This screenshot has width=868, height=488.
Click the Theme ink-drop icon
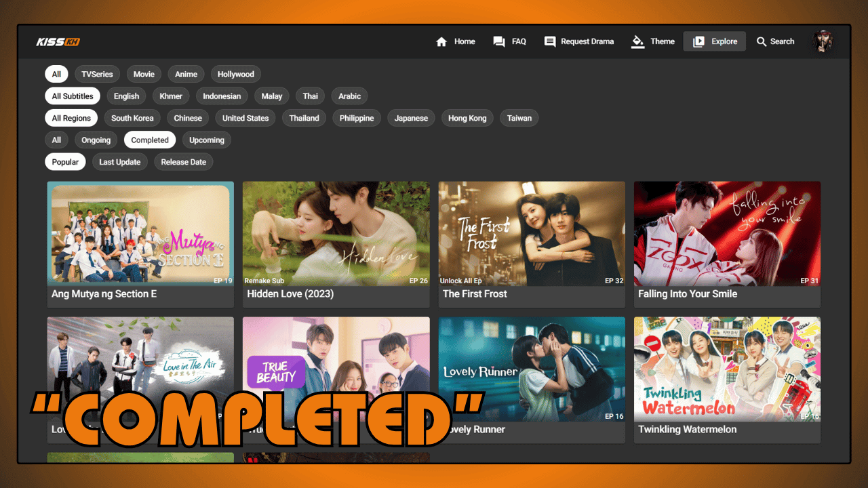637,41
